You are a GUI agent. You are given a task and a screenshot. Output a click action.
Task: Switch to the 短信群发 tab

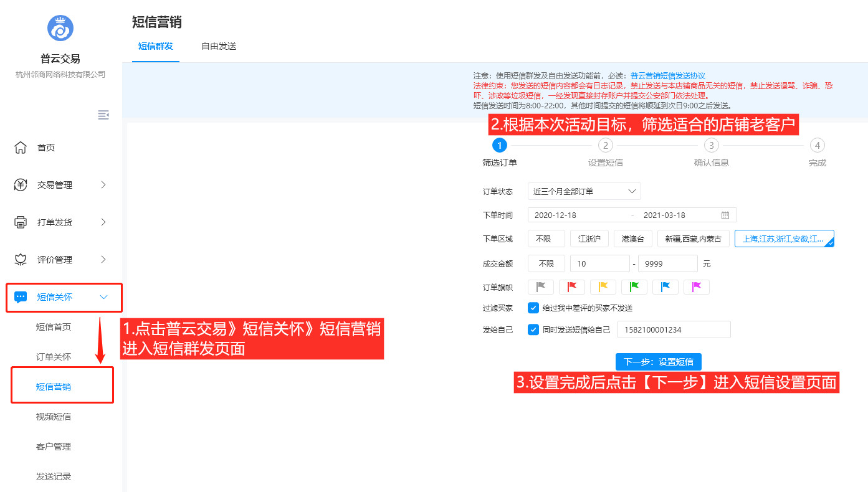tap(156, 46)
